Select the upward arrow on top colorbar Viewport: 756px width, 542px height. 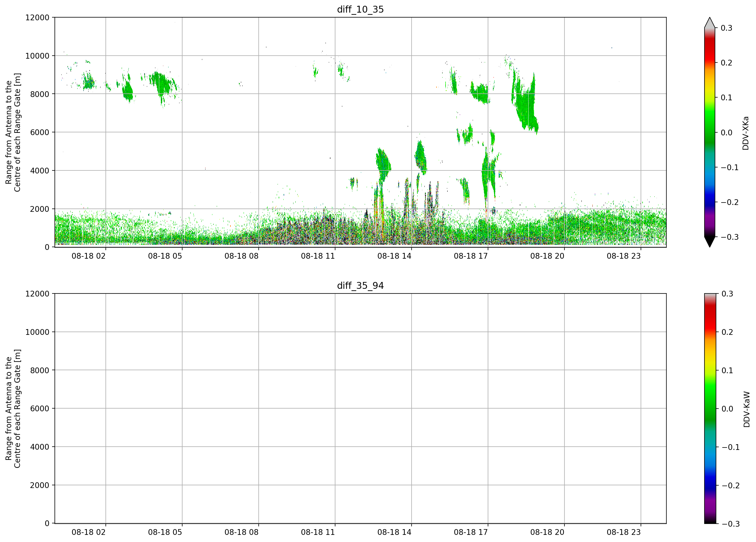pos(710,23)
